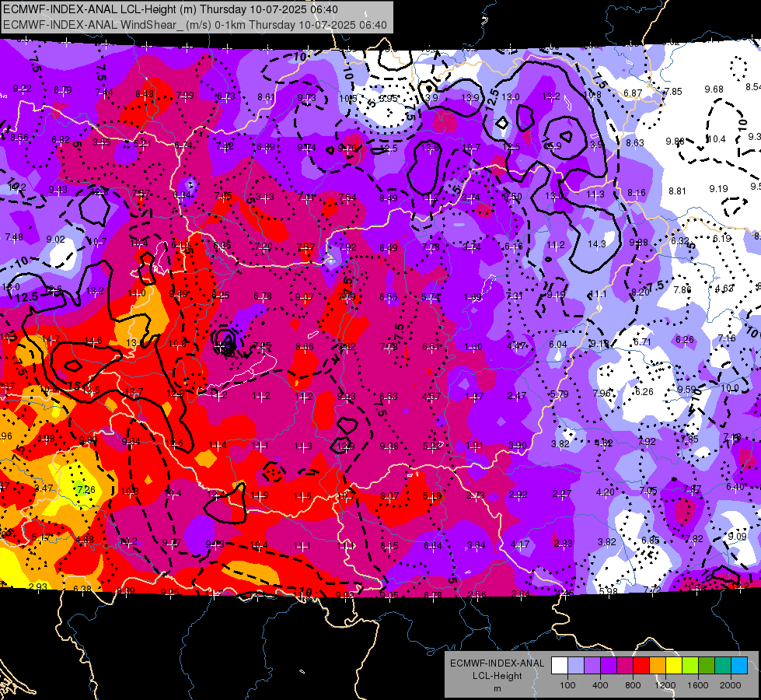
Task: Click the wind shear value 4.63
Action: pos(724,288)
